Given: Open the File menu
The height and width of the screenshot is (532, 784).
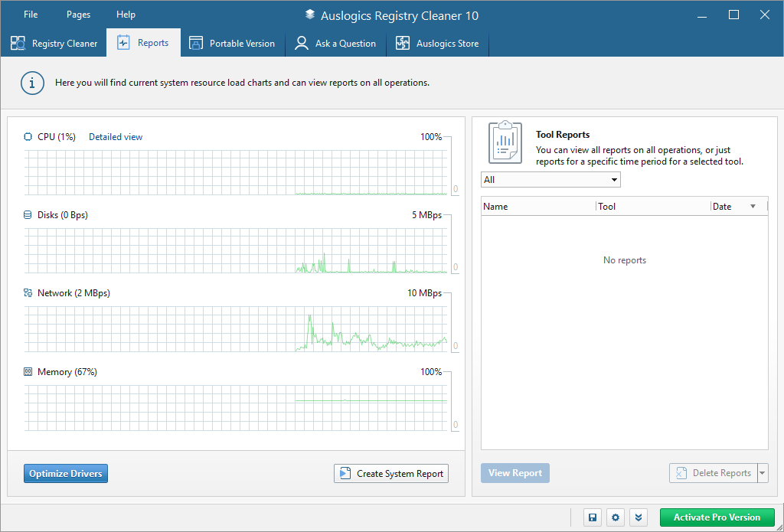Looking at the screenshot, I should click(x=31, y=15).
